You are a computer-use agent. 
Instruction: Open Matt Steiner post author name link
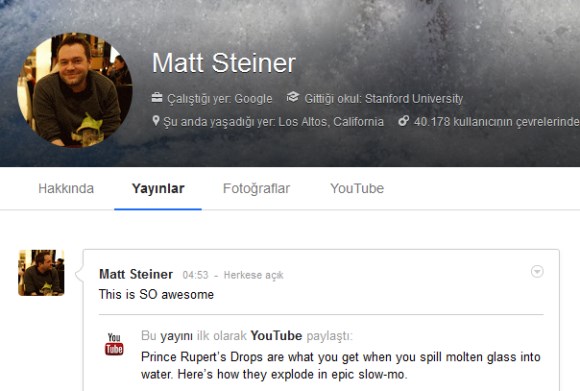click(x=136, y=274)
